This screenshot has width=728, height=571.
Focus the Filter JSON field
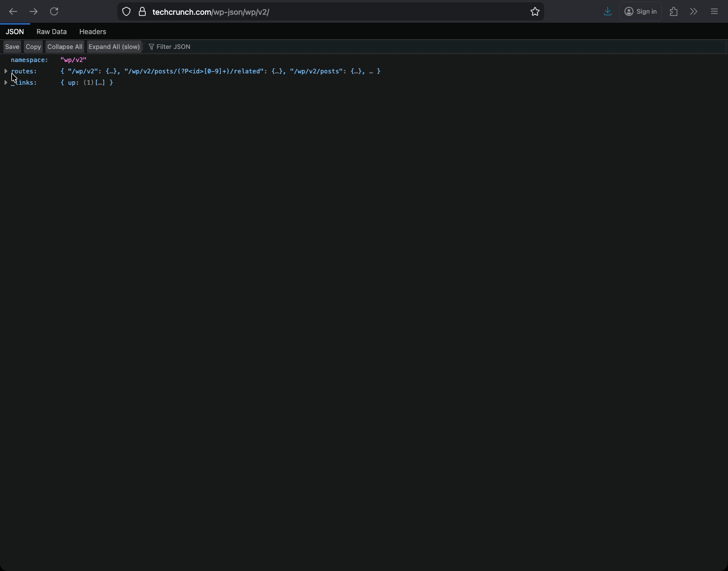[435, 47]
